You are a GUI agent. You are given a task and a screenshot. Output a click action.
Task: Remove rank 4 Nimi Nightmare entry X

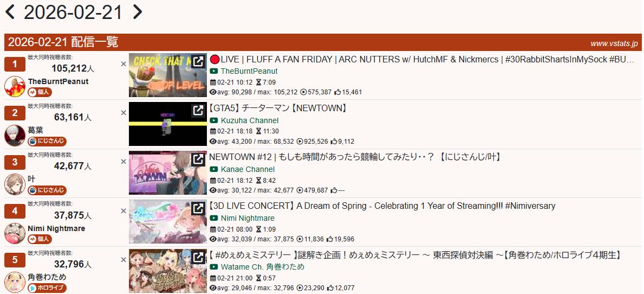[123, 211]
